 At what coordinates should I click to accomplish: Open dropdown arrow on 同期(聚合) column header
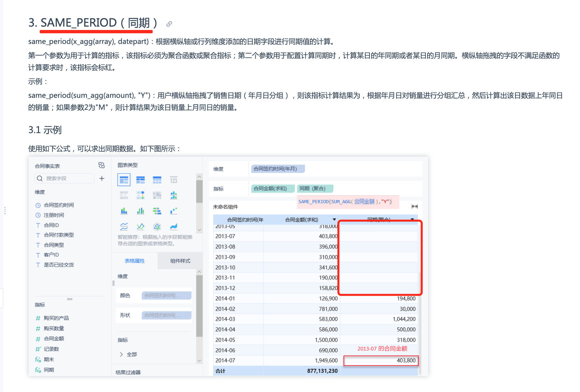click(x=412, y=219)
